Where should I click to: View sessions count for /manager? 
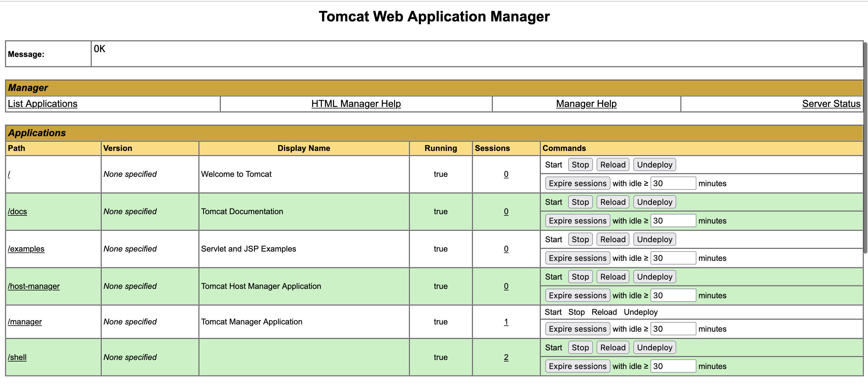[x=506, y=322]
